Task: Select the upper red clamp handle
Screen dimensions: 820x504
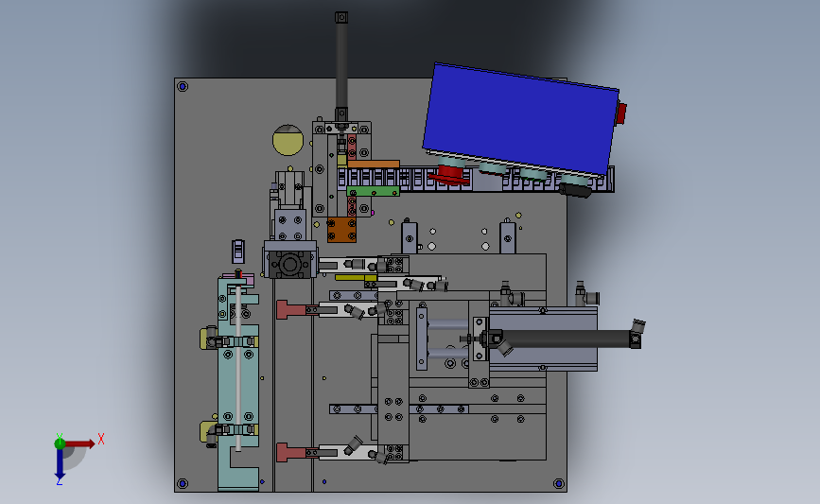Action: point(290,309)
